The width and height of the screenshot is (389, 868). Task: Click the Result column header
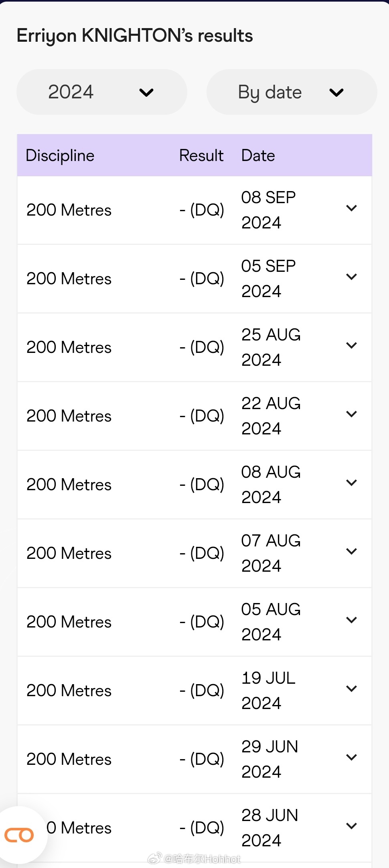pos(201,156)
